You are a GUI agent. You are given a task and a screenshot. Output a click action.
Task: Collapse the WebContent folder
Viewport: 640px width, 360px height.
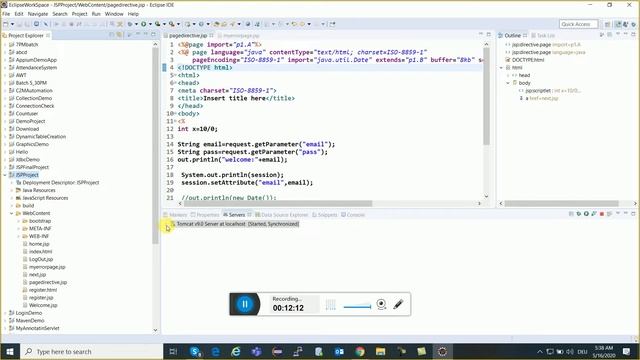11,213
